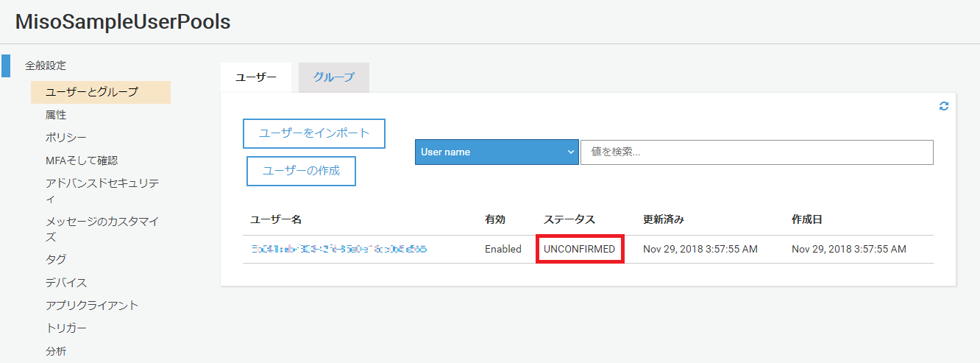
Task: Click the UNCONFIRMED status cell
Action: [x=579, y=250]
